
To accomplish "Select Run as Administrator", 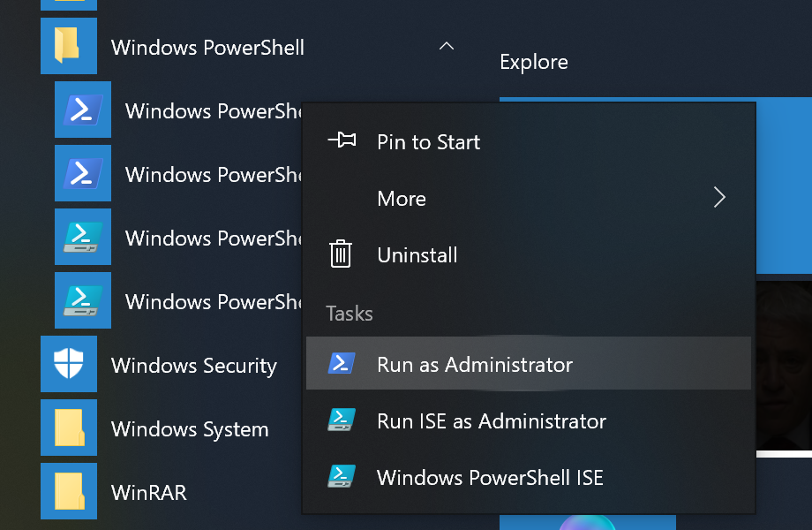I will pos(529,363).
